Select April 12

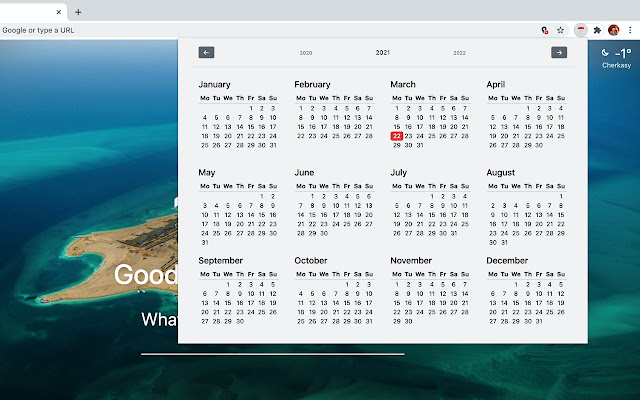pos(493,127)
